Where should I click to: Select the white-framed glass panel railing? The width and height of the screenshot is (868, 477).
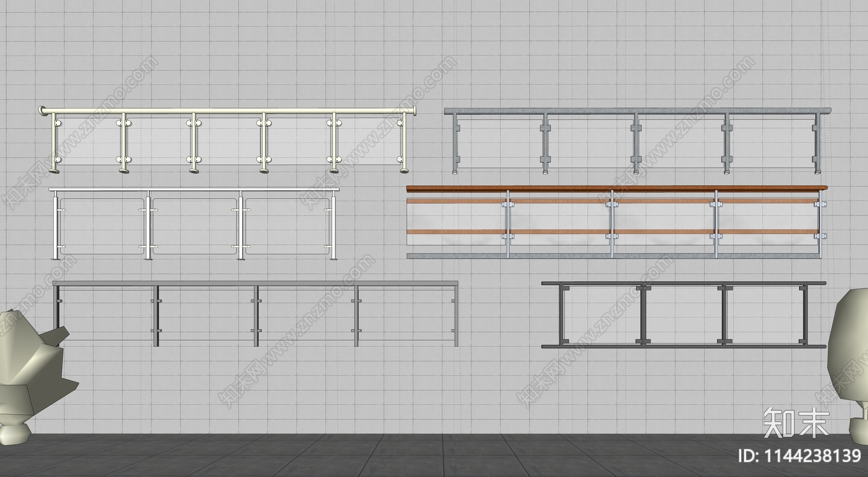point(194,224)
